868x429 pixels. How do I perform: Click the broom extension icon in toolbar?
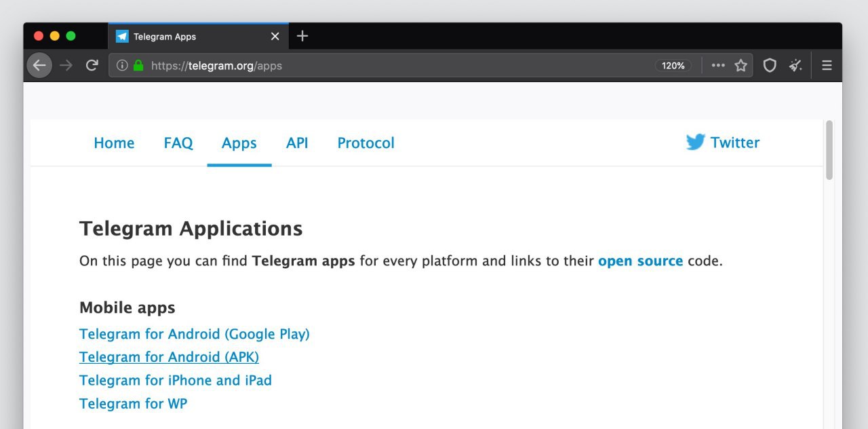[795, 66]
